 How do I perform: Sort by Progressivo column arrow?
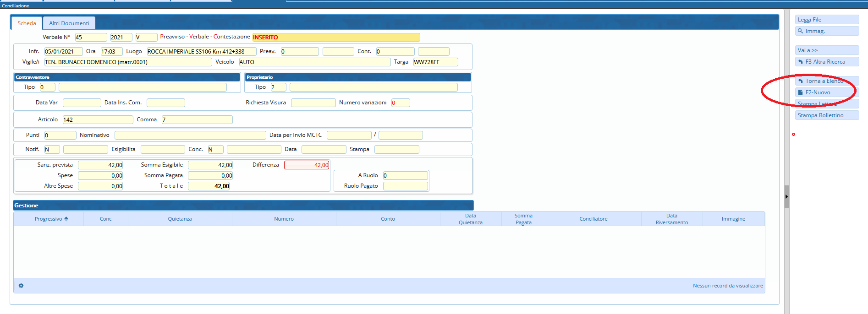pos(66,219)
